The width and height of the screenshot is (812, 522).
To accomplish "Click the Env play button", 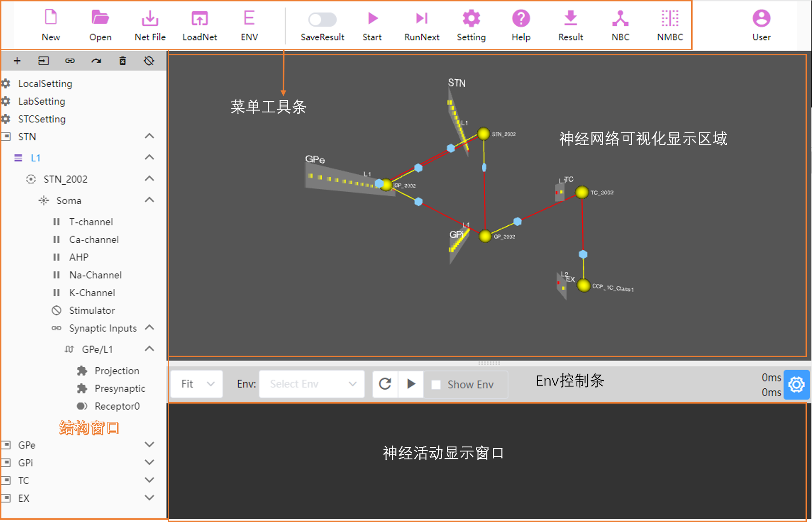I will pyautogui.click(x=411, y=384).
